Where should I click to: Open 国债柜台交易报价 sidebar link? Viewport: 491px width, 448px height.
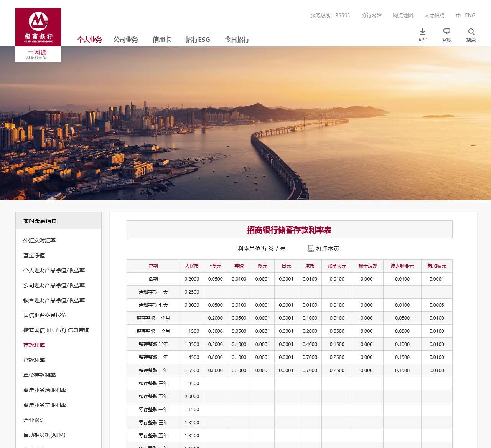[45, 315]
